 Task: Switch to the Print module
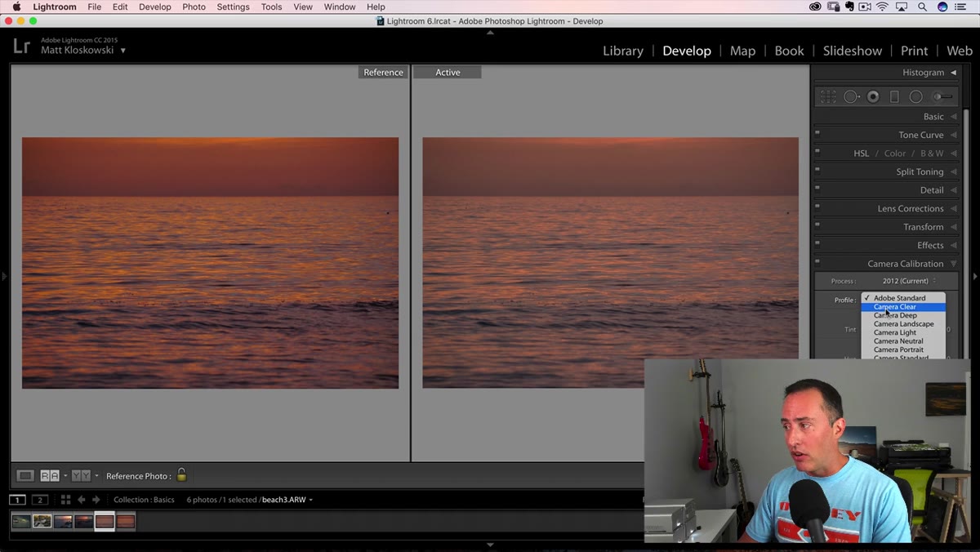pos(914,51)
